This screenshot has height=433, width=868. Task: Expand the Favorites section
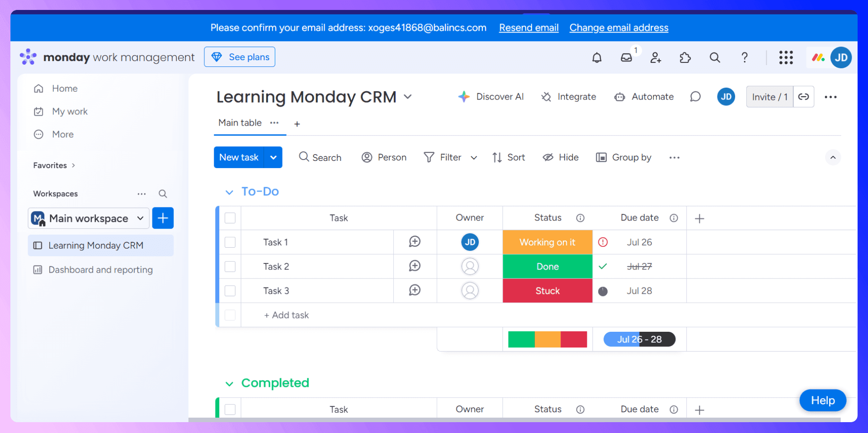(x=73, y=165)
